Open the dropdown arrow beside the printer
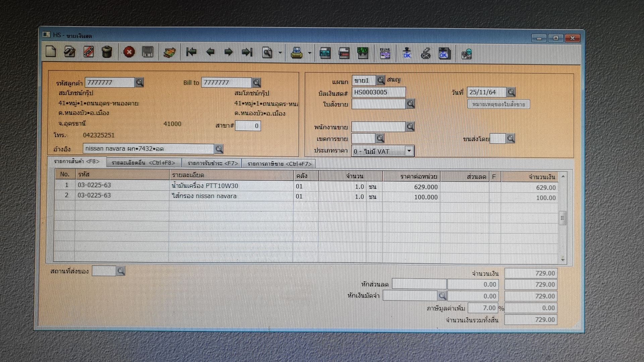Viewport: 644px width, 362px height. 310,53
